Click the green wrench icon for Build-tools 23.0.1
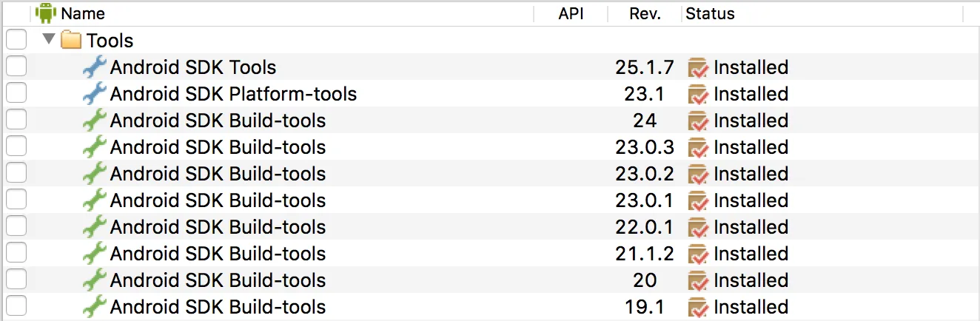 94,200
